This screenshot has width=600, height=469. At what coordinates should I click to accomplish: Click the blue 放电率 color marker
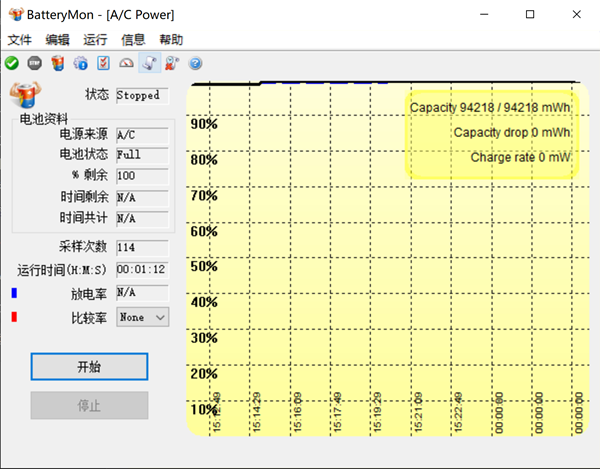tap(14, 293)
